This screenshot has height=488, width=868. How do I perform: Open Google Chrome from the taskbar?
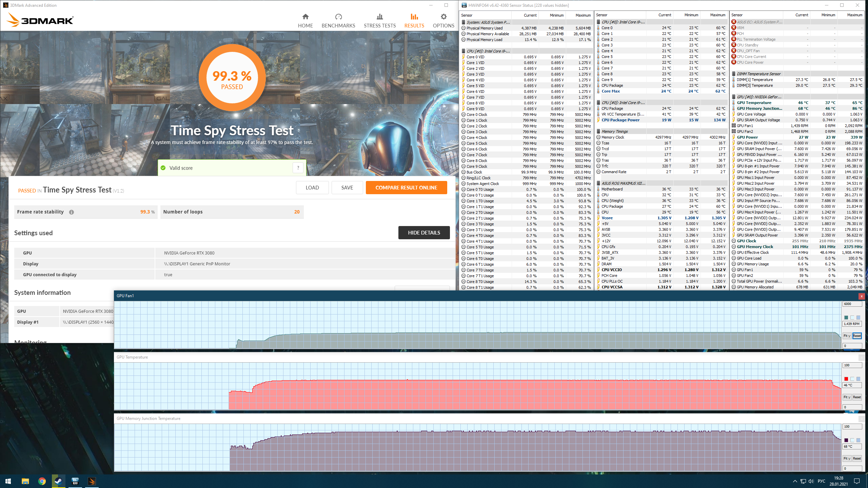pyautogui.click(x=42, y=481)
